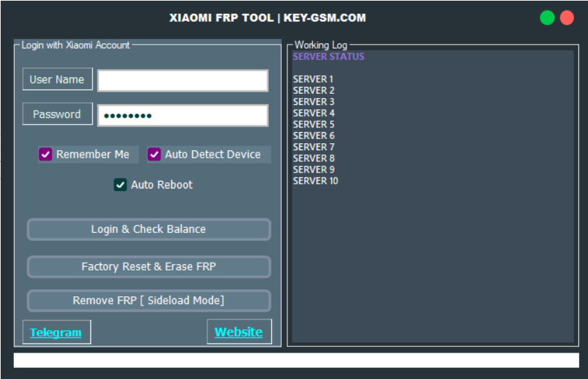Click the User Name label box
The width and height of the screenshot is (588, 379).
[x=57, y=80]
